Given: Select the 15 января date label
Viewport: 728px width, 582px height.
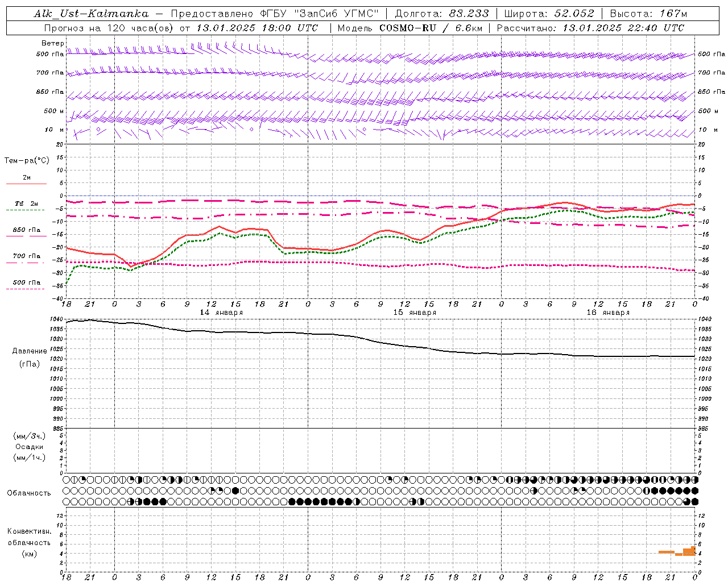Looking at the screenshot, I should pyautogui.click(x=415, y=313).
